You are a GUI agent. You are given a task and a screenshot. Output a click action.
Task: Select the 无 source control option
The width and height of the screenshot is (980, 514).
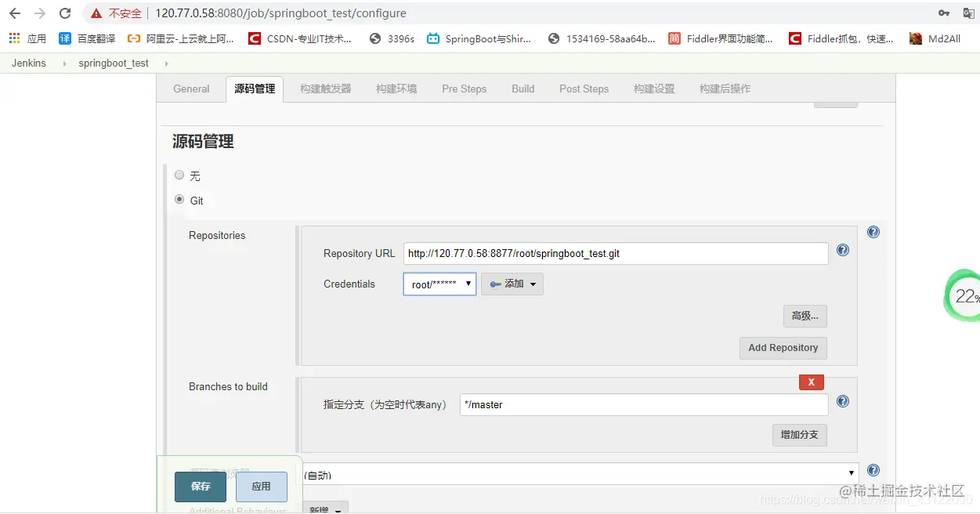[x=179, y=176]
